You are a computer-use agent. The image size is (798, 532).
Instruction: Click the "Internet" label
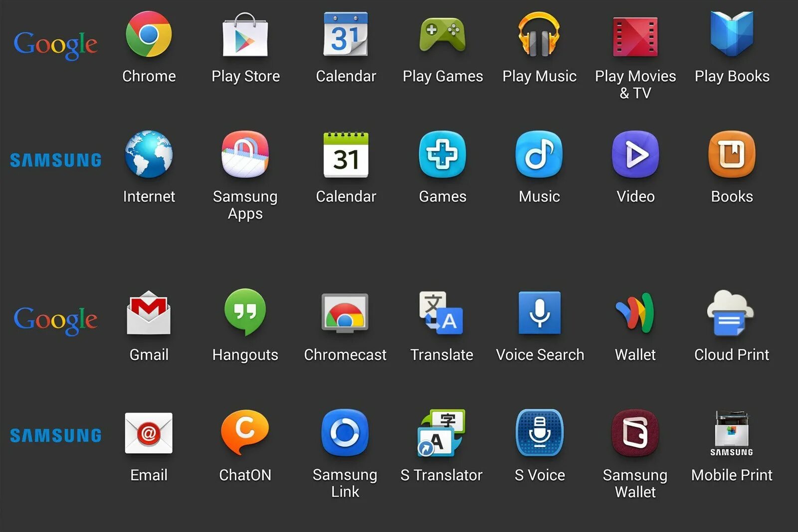[149, 196]
